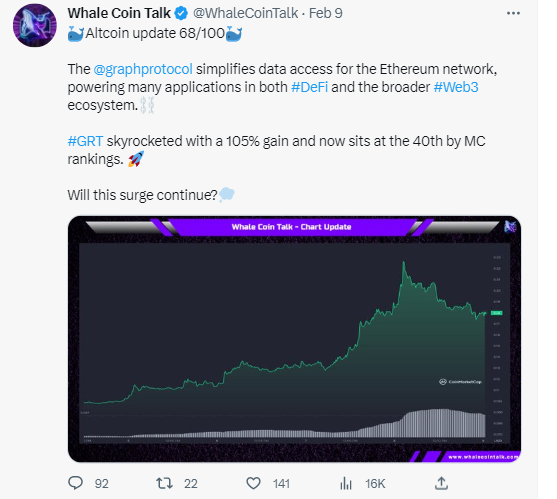This screenshot has height=499, width=557.
Task: Click the 141 likes count
Action: pos(281,484)
